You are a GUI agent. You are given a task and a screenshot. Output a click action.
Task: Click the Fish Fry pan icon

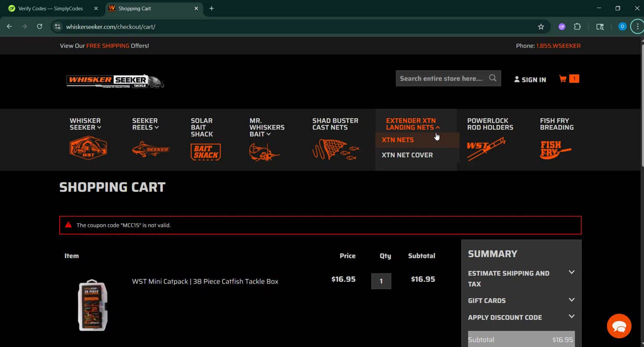(x=556, y=150)
